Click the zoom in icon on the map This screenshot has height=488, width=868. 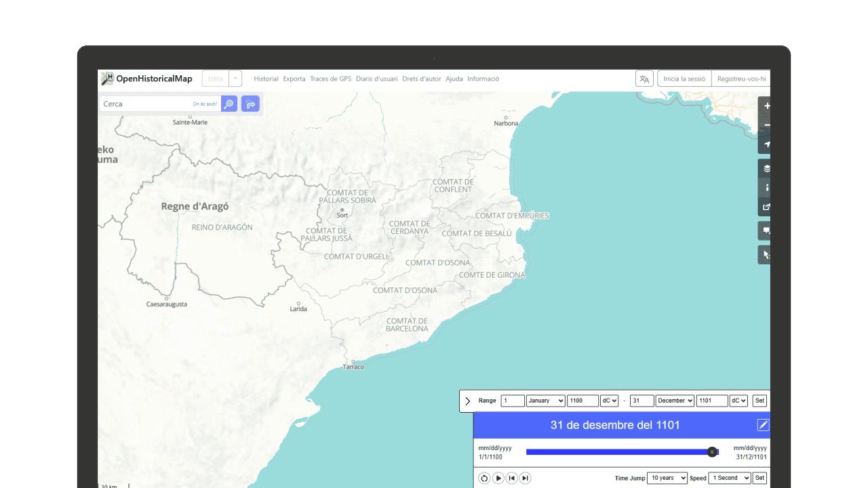[x=766, y=106]
